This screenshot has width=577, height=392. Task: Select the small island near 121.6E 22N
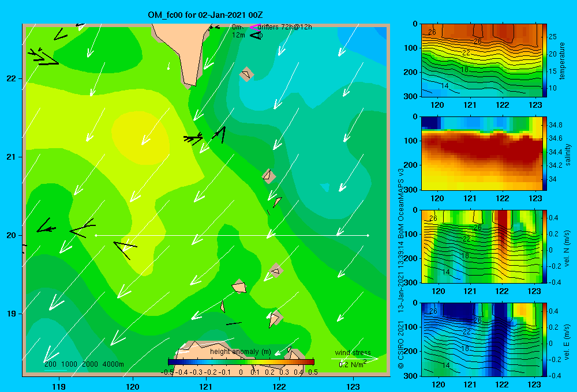coord(246,74)
